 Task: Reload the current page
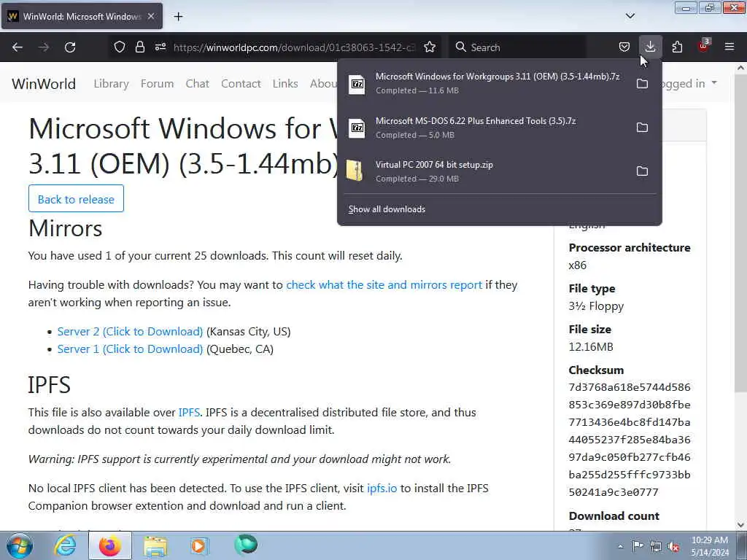pyautogui.click(x=70, y=47)
